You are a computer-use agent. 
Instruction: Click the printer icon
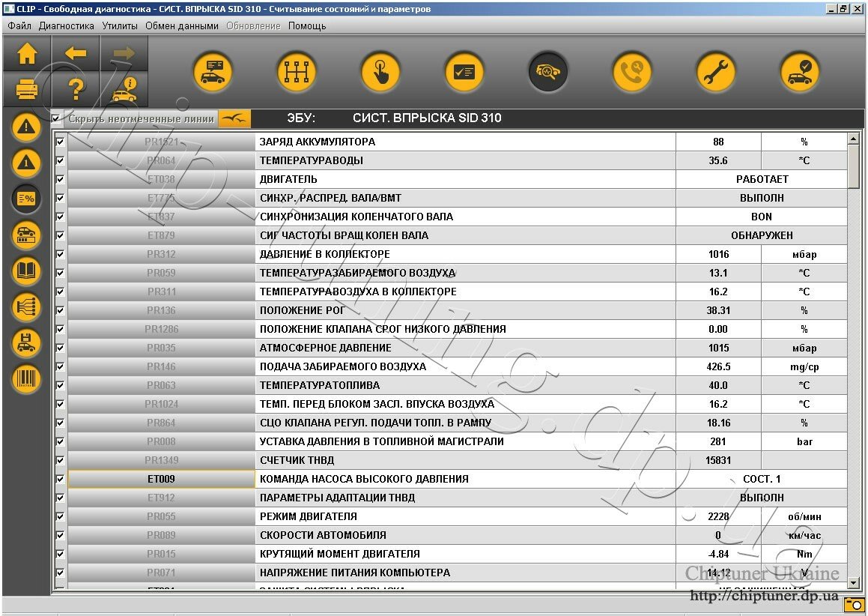[27, 88]
